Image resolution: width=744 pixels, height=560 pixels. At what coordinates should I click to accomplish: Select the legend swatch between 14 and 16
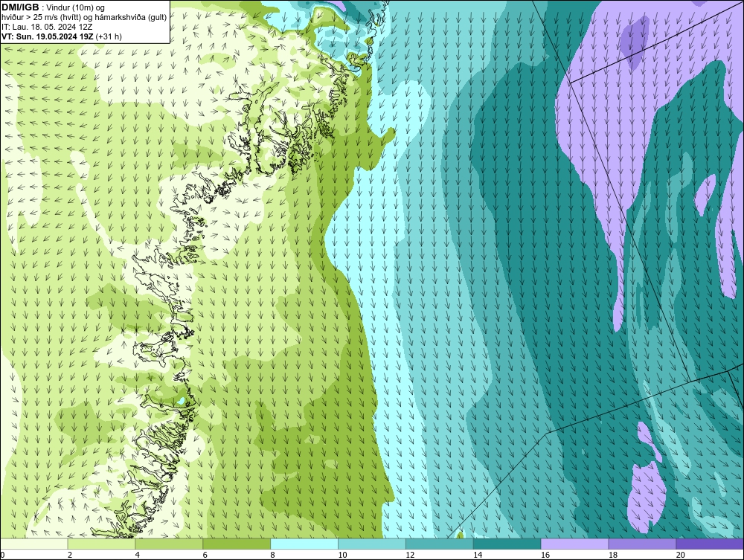point(507,544)
